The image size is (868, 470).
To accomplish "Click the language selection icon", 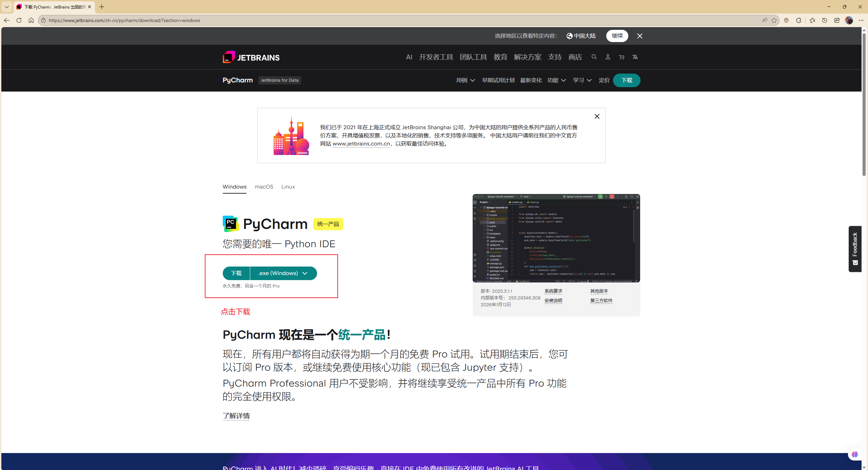I will tap(635, 57).
